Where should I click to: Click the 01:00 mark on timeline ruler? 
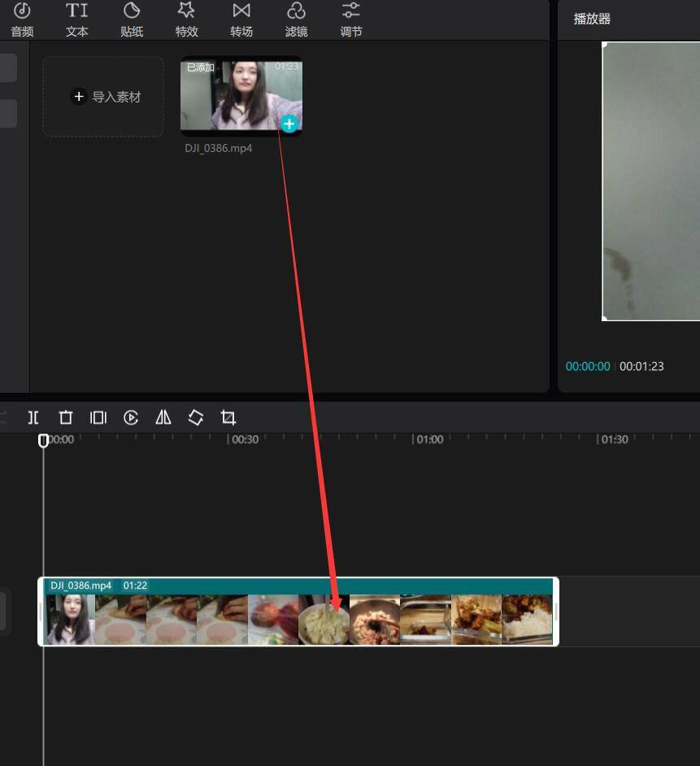click(430, 439)
